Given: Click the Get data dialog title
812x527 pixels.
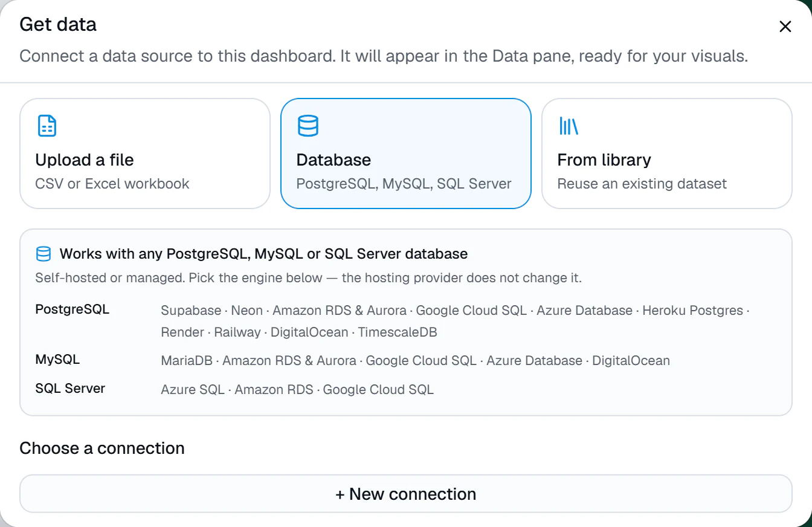Looking at the screenshot, I should [58, 24].
